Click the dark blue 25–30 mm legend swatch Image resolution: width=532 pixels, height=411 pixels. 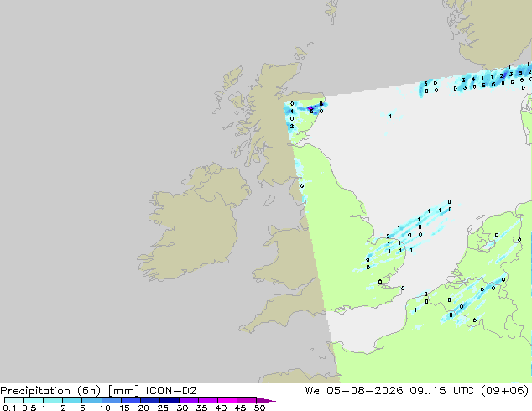coord(170,400)
